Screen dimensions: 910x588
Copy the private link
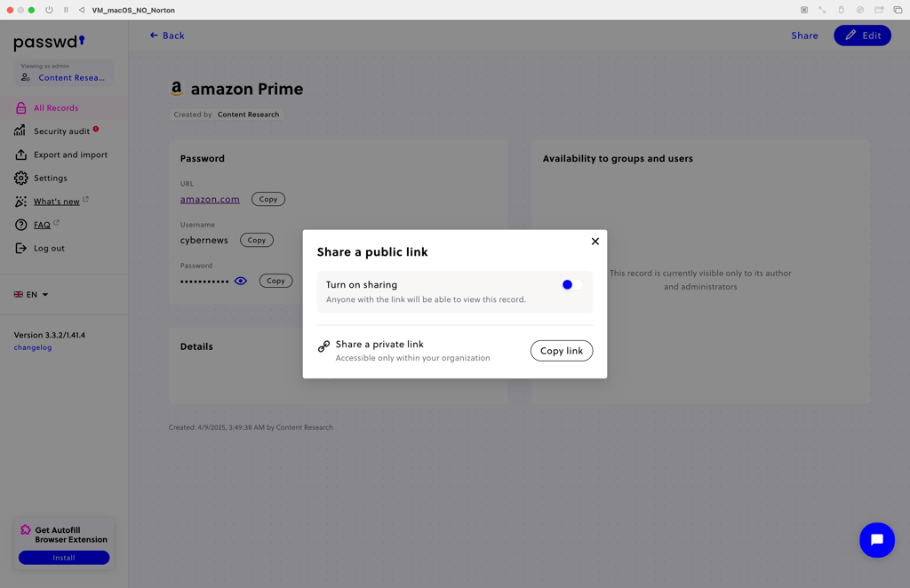coord(562,351)
